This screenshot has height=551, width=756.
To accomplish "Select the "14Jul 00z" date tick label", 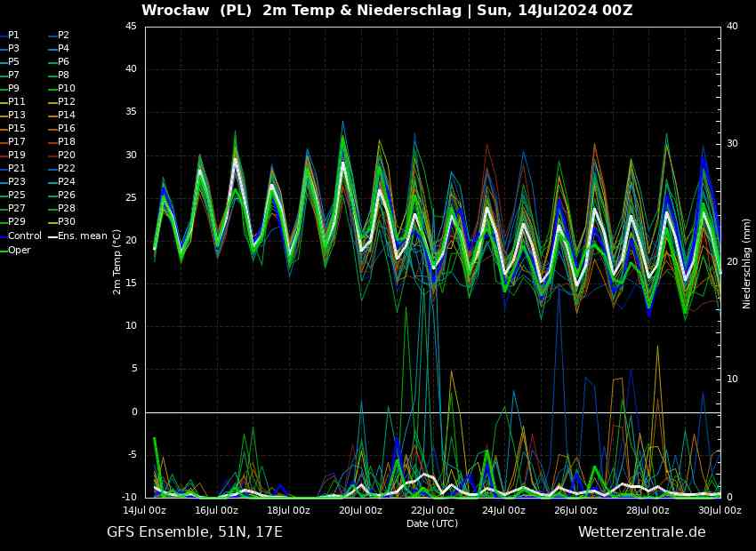I will pos(145,510).
